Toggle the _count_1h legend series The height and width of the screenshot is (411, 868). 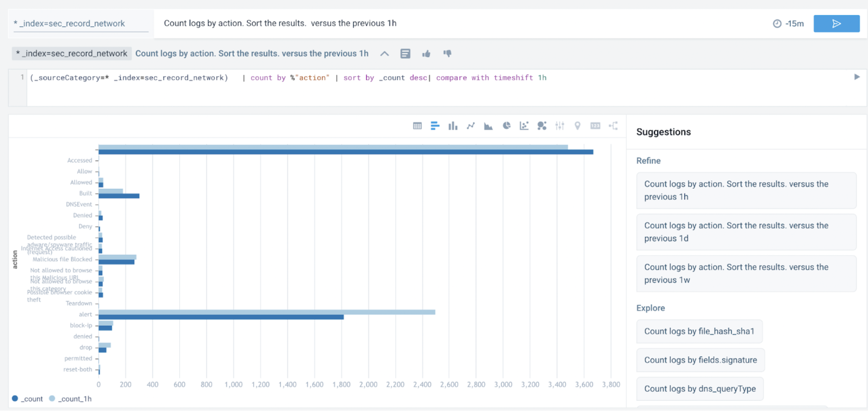tap(70, 399)
